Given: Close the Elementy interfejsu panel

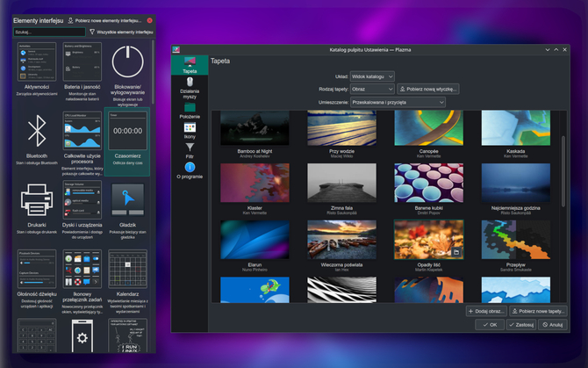Looking at the screenshot, I should 149,20.
